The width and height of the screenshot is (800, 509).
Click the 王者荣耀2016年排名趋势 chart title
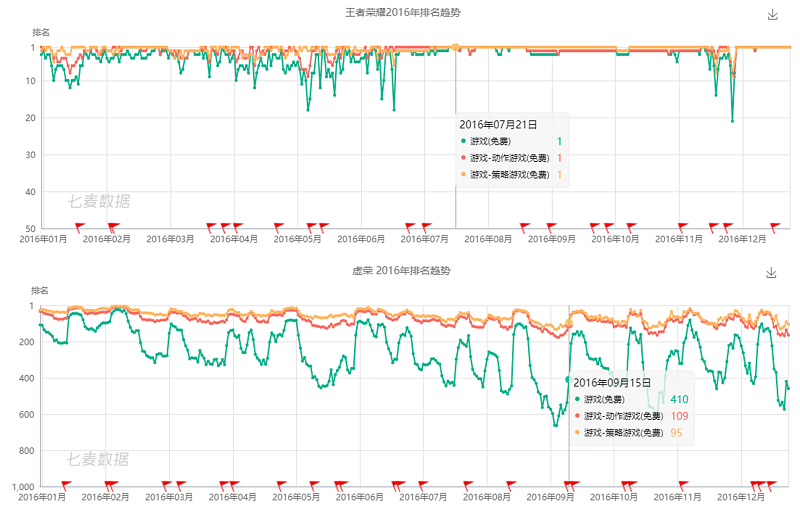(403, 13)
